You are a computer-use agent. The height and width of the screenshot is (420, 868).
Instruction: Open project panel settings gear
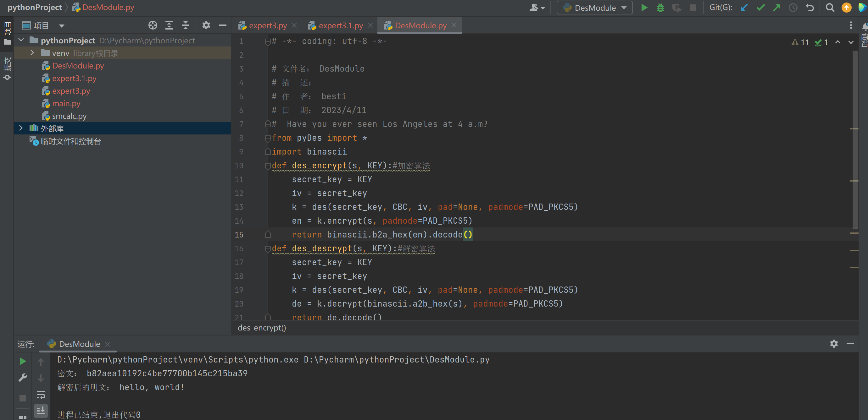[x=206, y=25]
